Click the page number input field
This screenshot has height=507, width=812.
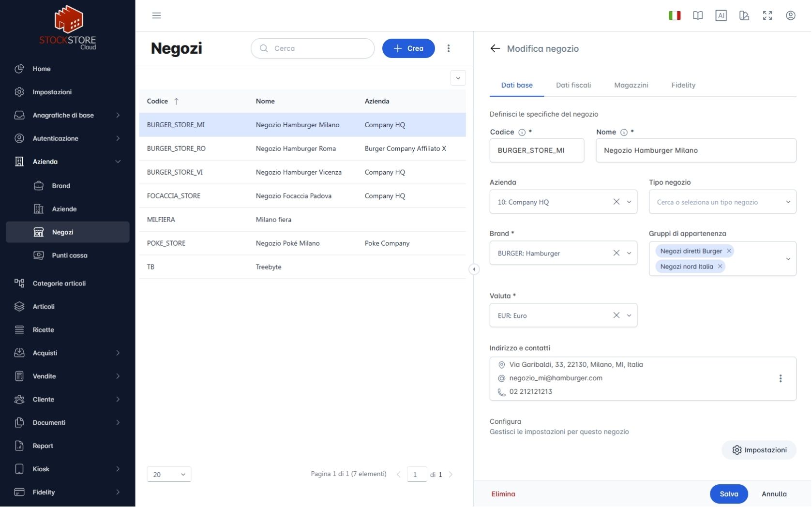(x=417, y=475)
